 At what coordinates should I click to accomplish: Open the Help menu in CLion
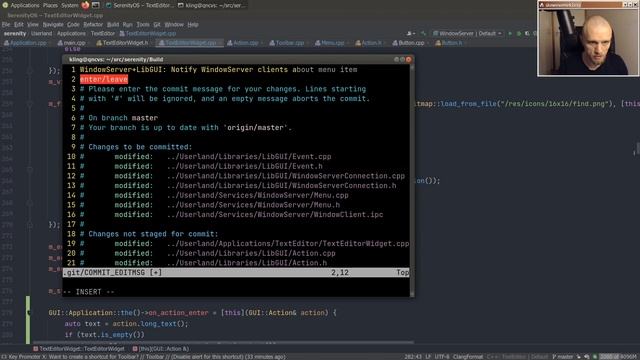point(193,24)
